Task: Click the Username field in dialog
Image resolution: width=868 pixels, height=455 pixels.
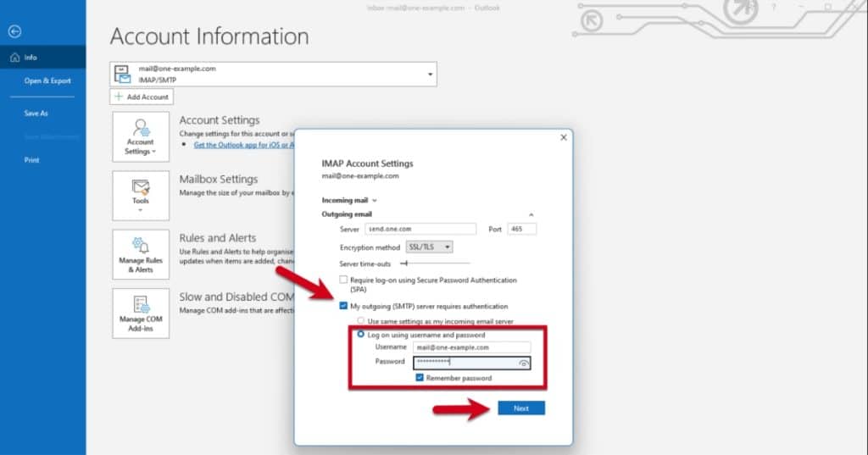Action: click(471, 347)
